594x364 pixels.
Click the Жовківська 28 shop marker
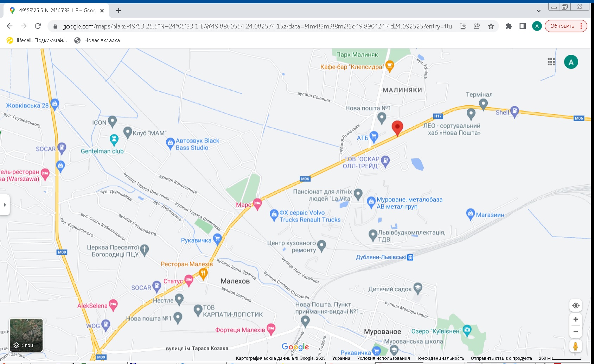55,104
